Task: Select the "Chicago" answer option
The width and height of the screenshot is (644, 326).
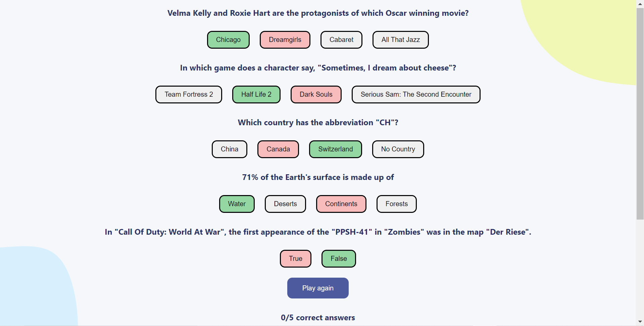Action: (228, 40)
